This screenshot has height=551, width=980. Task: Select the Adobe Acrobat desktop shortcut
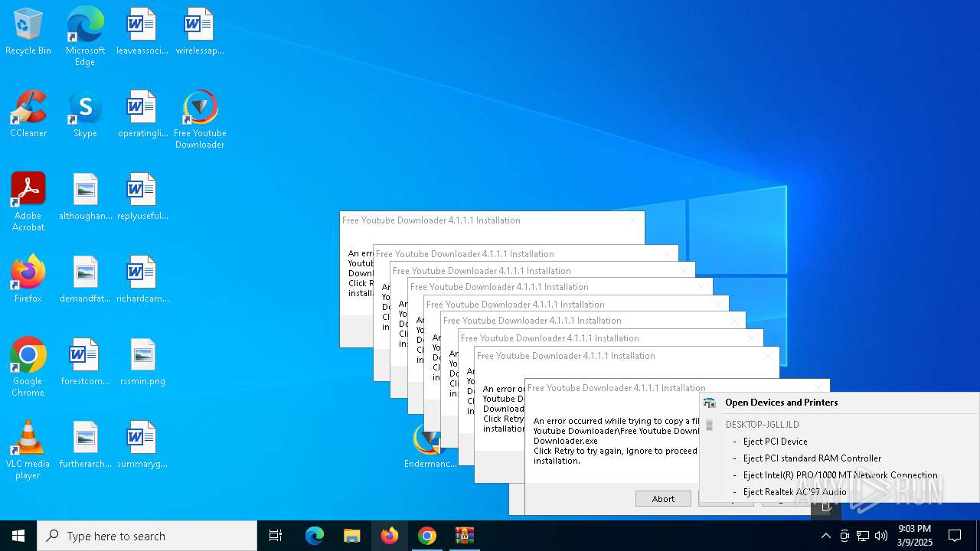coord(28,202)
